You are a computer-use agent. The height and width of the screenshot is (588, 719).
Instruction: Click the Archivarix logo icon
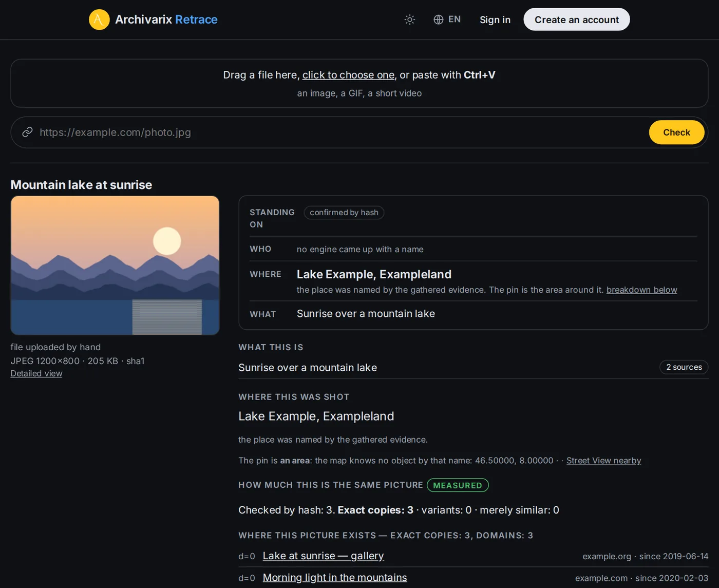pos(99,20)
